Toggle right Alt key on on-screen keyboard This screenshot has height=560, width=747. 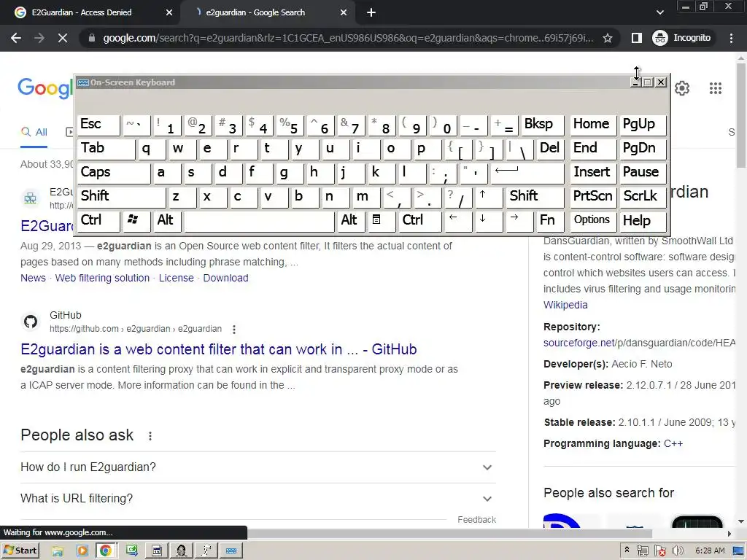tap(351, 220)
